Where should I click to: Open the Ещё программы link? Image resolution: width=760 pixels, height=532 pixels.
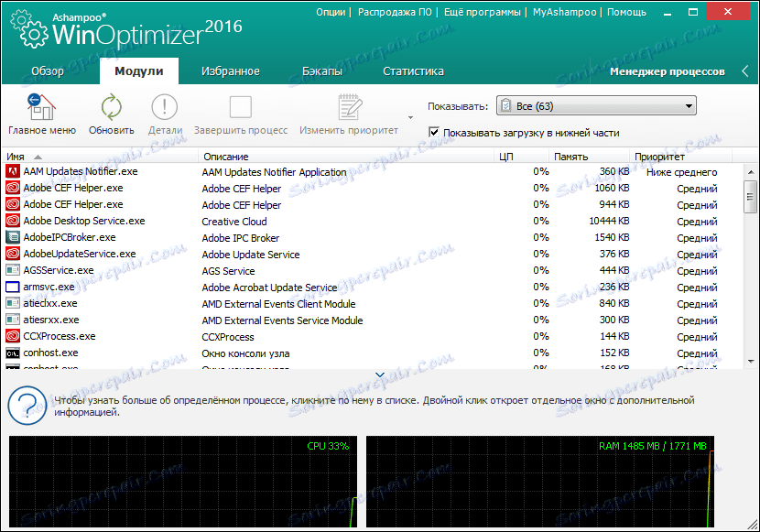click(x=482, y=12)
